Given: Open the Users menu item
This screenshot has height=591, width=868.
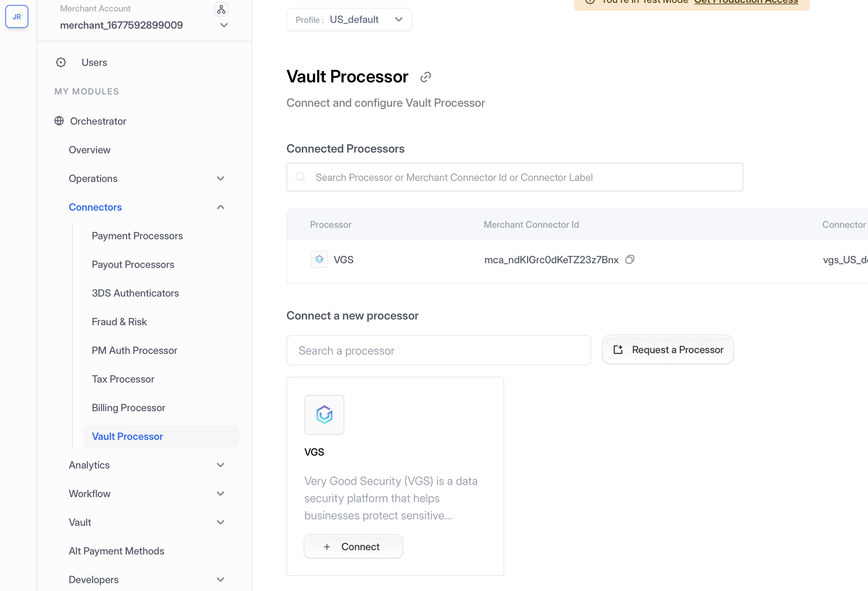Looking at the screenshot, I should 94,62.
